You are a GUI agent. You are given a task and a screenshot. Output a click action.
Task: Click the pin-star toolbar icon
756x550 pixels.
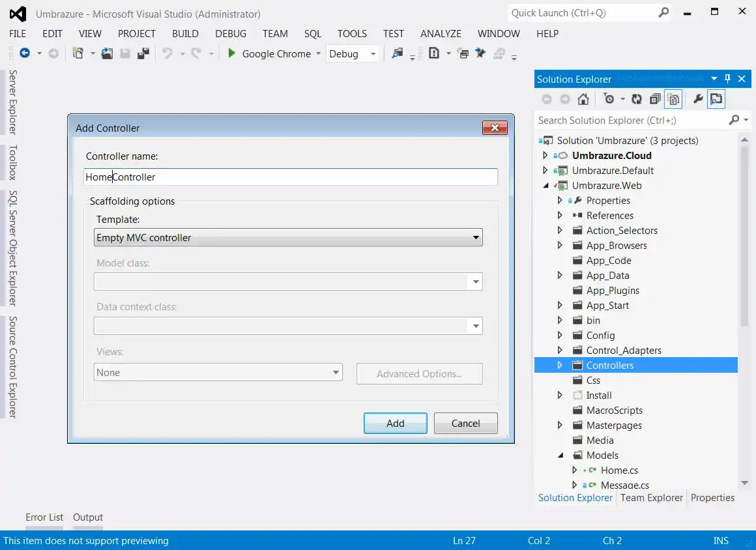click(x=480, y=53)
